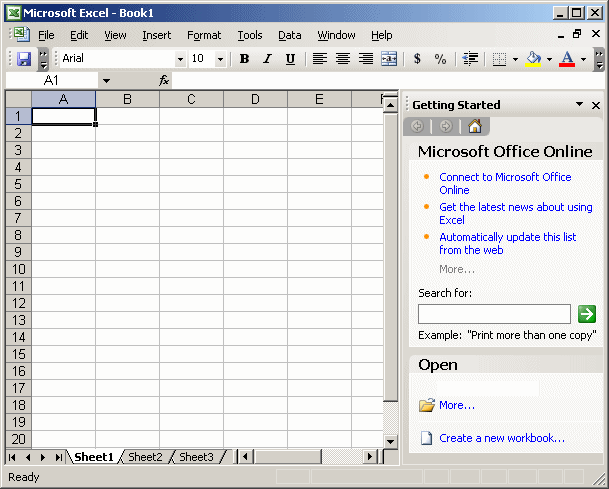Toggle Italic formatting

[267, 59]
